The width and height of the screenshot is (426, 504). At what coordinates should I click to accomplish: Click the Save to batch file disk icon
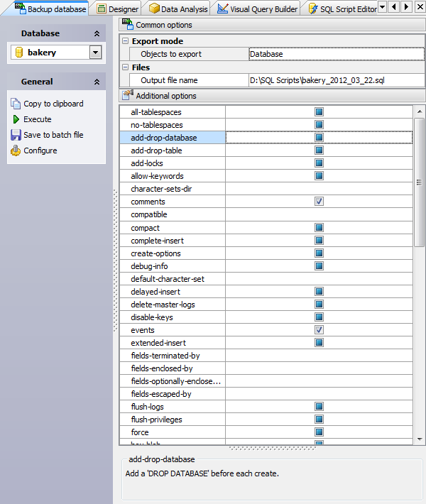pyautogui.click(x=16, y=135)
